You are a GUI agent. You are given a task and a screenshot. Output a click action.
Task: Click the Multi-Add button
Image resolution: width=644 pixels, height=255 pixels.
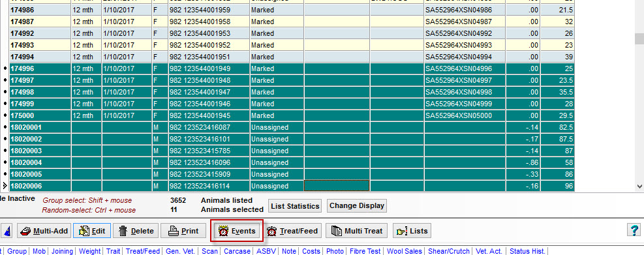pyautogui.click(x=44, y=231)
